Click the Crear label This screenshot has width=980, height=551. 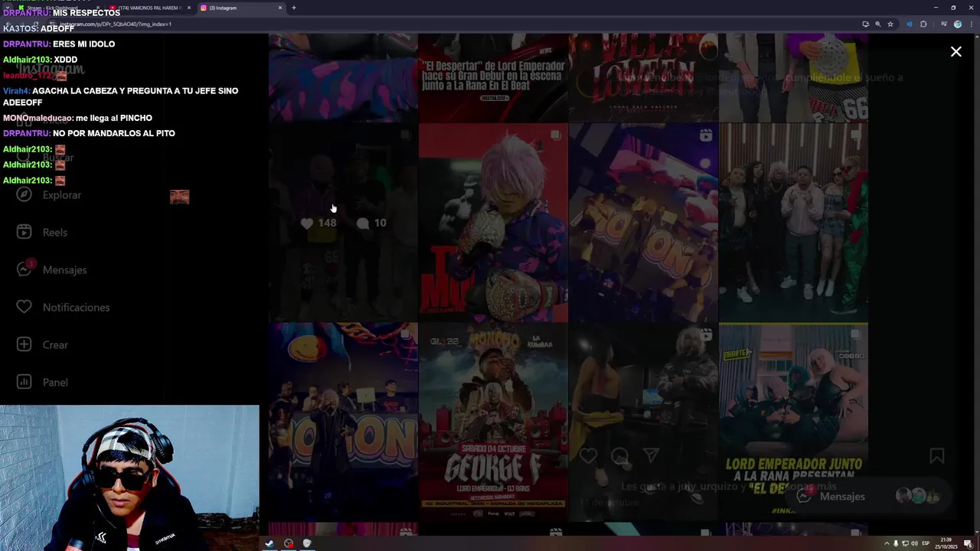(x=55, y=345)
